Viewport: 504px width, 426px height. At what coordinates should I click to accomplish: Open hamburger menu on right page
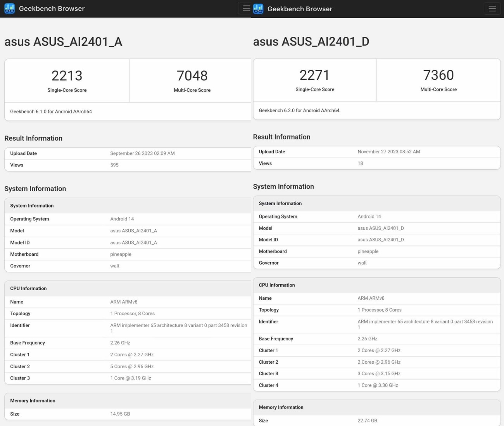click(492, 9)
